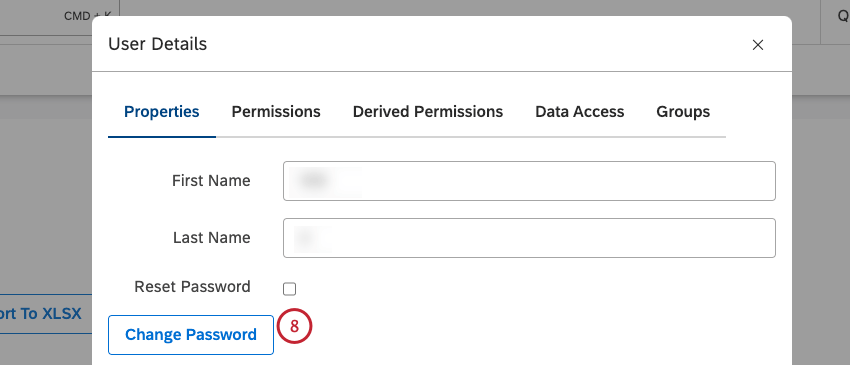Click the red step 8 marker
Viewport: 850px width, 365px height.
point(294,326)
